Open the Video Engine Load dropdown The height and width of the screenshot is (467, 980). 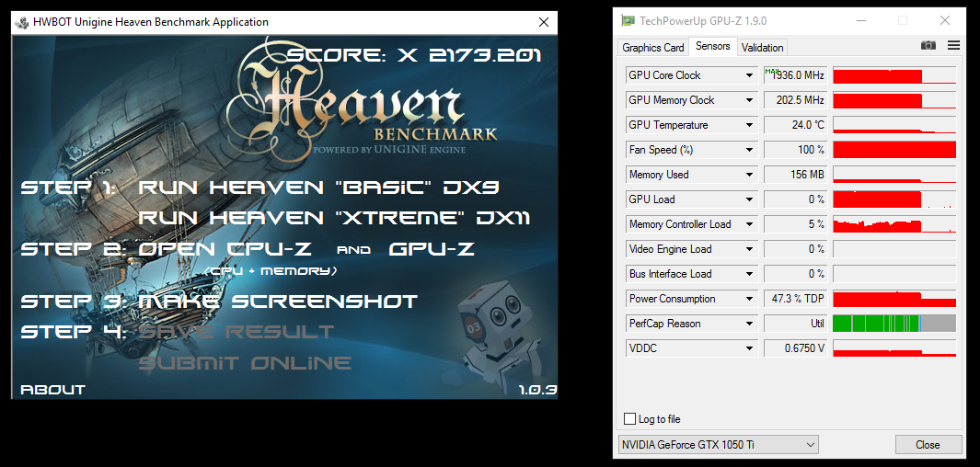point(749,249)
